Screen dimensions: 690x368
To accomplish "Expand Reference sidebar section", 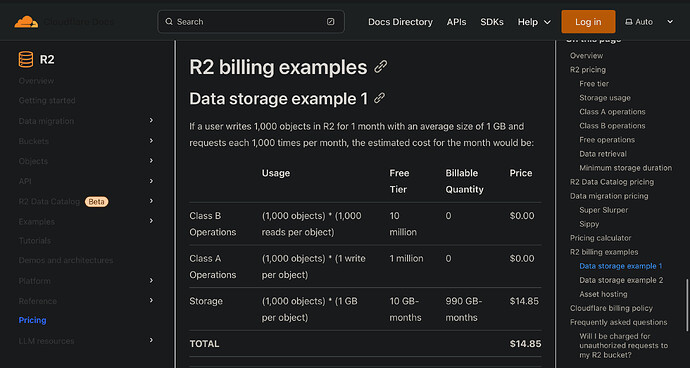I will coord(151,300).
